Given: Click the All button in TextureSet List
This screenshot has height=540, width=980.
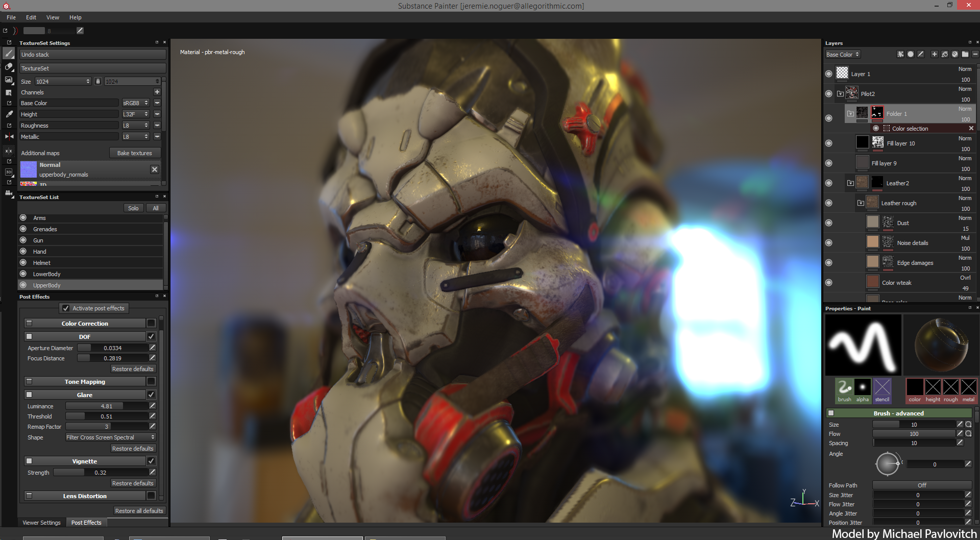Looking at the screenshot, I should pyautogui.click(x=156, y=208).
